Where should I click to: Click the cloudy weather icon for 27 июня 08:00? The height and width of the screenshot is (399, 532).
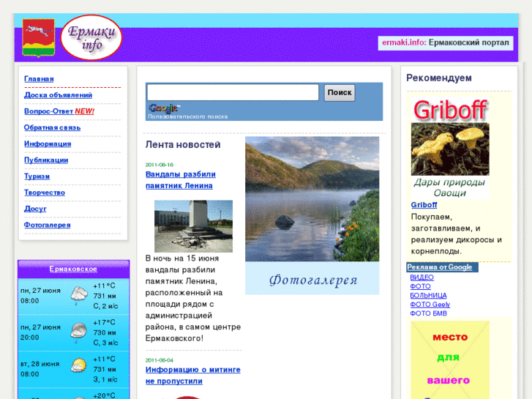[79, 294]
